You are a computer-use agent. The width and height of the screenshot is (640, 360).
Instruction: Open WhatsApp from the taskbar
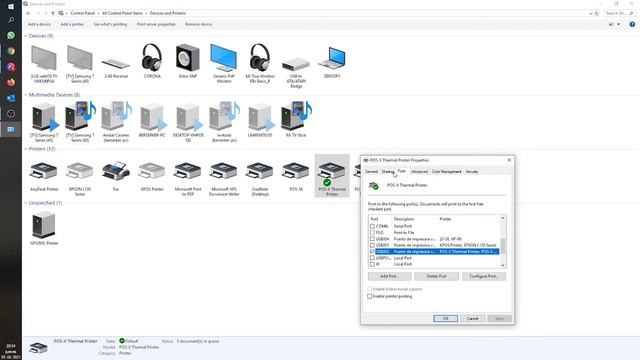pyautogui.click(x=11, y=36)
